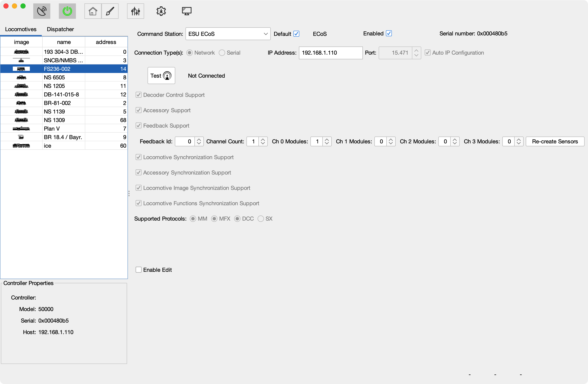
Task: Click the BR 18.4 / Bayr. locomotive image
Action: [x=21, y=137]
